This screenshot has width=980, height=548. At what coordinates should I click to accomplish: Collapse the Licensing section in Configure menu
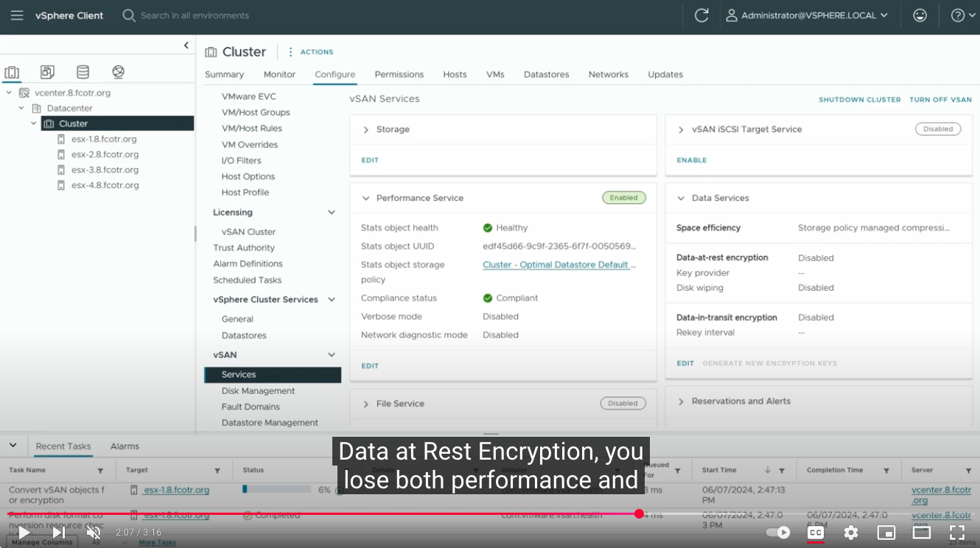[x=332, y=212]
